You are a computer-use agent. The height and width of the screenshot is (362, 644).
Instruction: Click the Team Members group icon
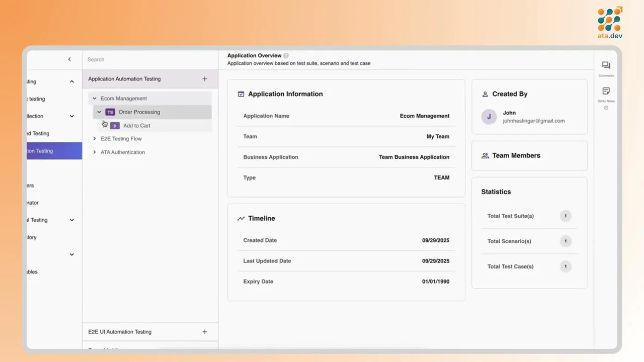[x=485, y=155]
